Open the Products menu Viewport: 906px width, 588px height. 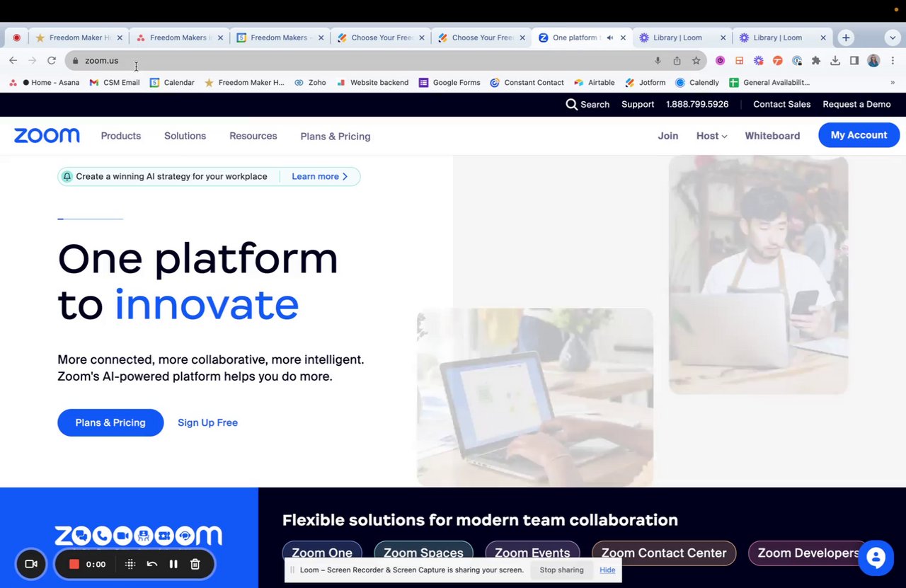click(x=121, y=136)
